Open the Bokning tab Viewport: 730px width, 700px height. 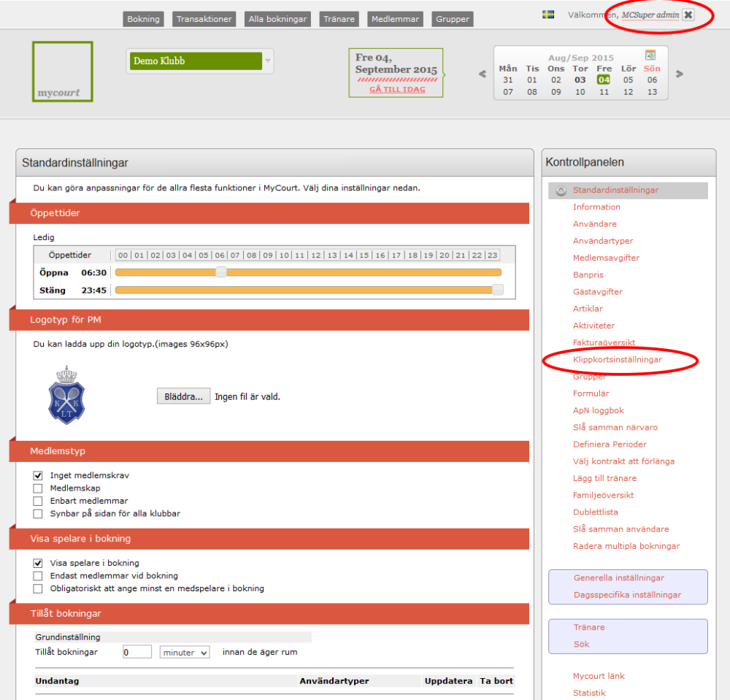[x=143, y=19]
